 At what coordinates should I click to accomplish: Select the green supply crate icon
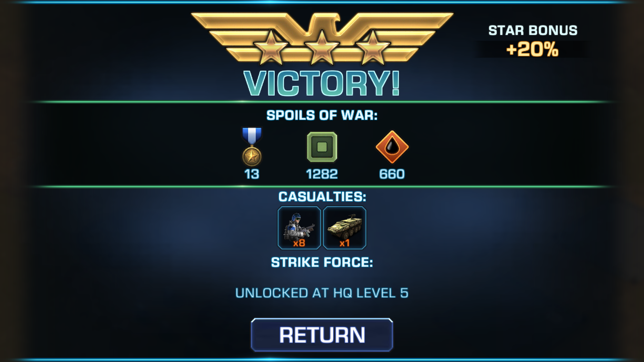click(322, 147)
